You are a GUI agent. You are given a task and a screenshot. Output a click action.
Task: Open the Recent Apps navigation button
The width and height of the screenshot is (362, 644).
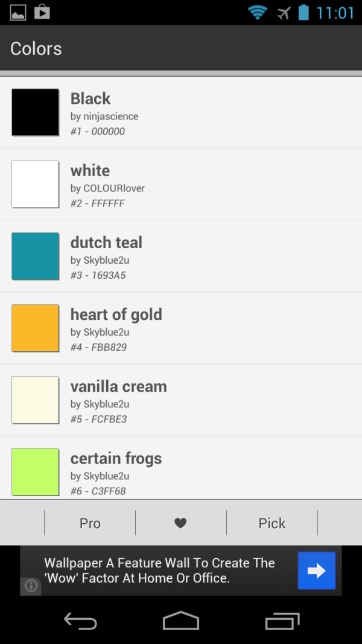(x=282, y=620)
